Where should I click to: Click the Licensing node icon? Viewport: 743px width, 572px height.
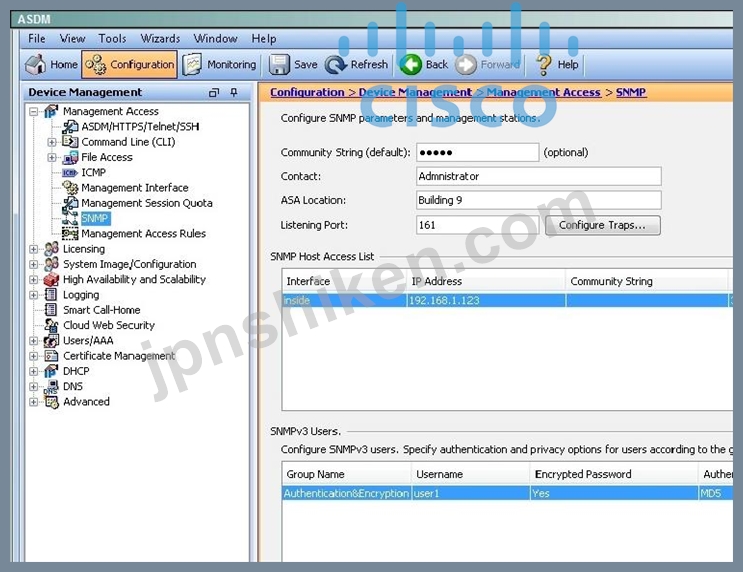[51, 249]
